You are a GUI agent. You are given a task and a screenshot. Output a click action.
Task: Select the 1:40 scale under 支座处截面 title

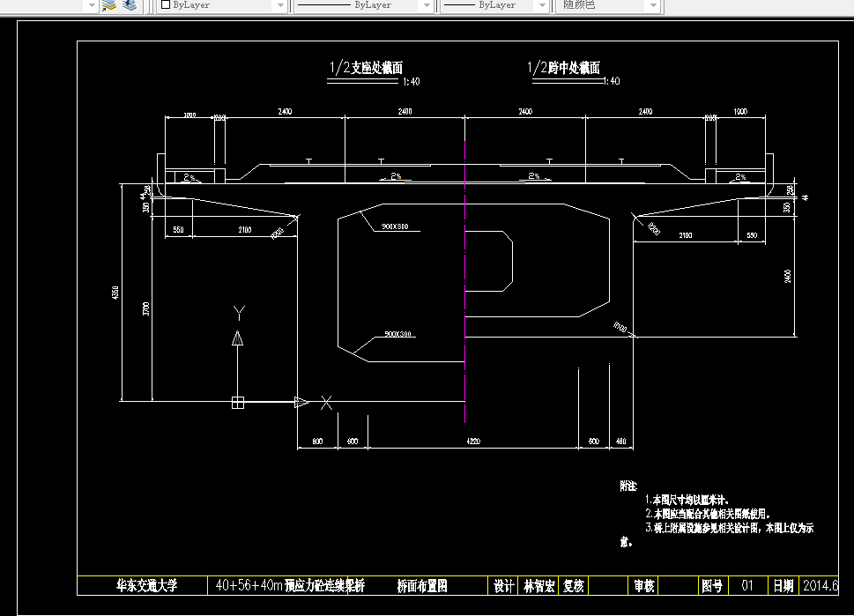pos(412,82)
